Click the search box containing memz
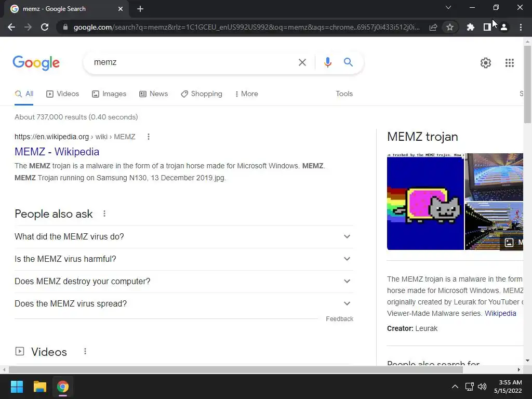 (x=190, y=62)
